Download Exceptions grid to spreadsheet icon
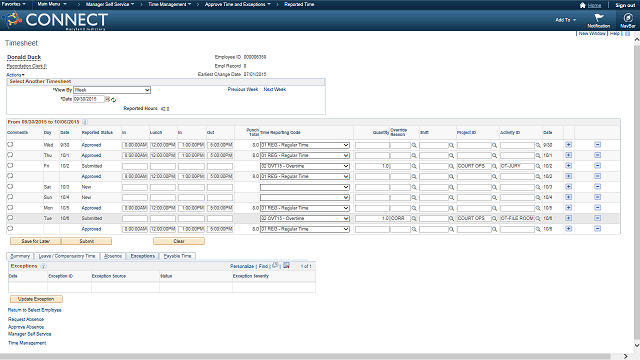Viewport: 640px width, 360px height. click(287, 265)
